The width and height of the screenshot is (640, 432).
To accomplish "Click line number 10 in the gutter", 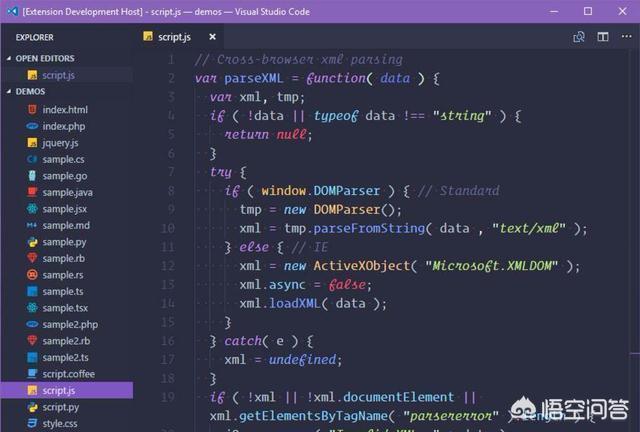I will 167,228.
